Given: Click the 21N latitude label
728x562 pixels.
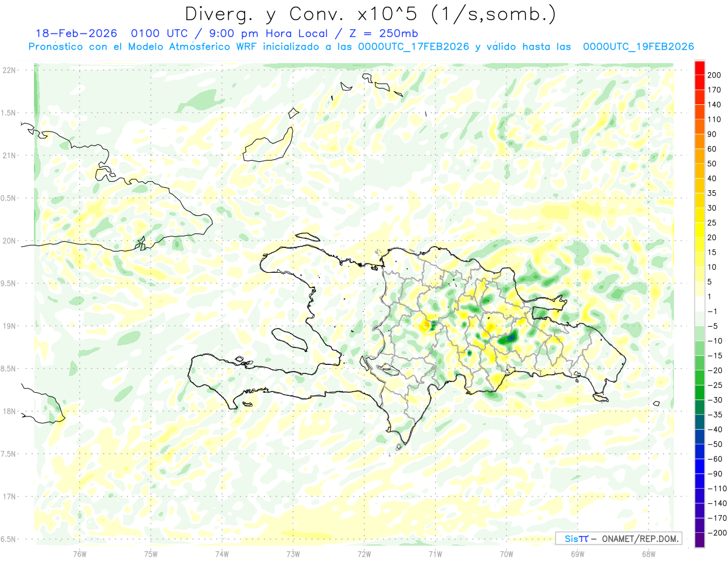Looking at the screenshot, I should pyautogui.click(x=9, y=155).
